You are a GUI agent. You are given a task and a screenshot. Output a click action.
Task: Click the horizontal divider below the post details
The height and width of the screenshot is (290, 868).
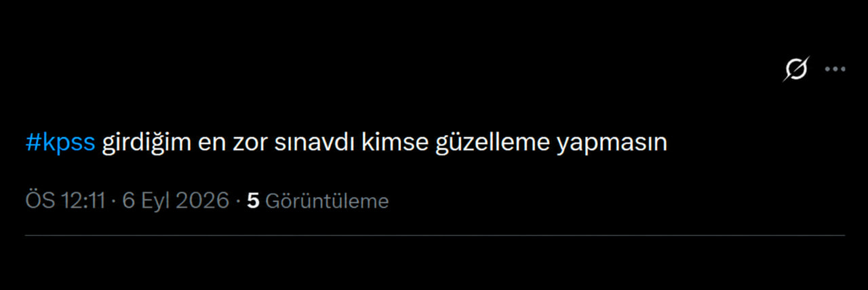435,235
